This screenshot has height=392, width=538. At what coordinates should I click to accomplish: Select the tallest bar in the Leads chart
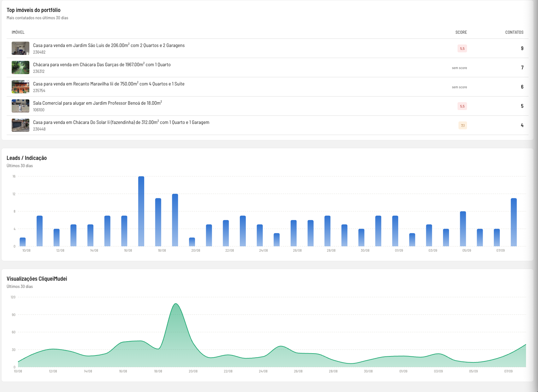coord(141,211)
